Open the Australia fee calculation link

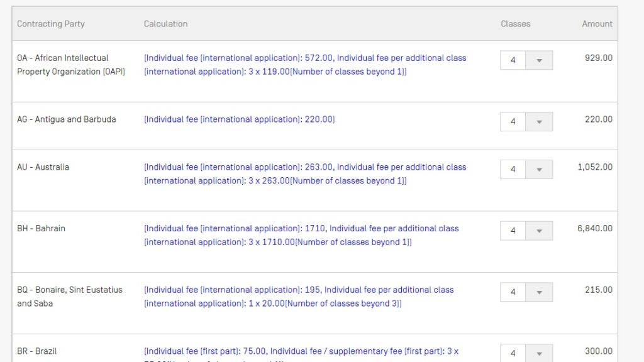[x=305, y=174]
